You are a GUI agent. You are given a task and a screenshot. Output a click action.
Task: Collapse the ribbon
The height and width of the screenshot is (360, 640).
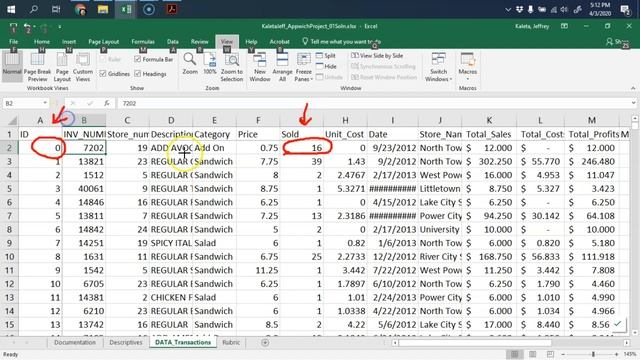[x=633, y=88]
